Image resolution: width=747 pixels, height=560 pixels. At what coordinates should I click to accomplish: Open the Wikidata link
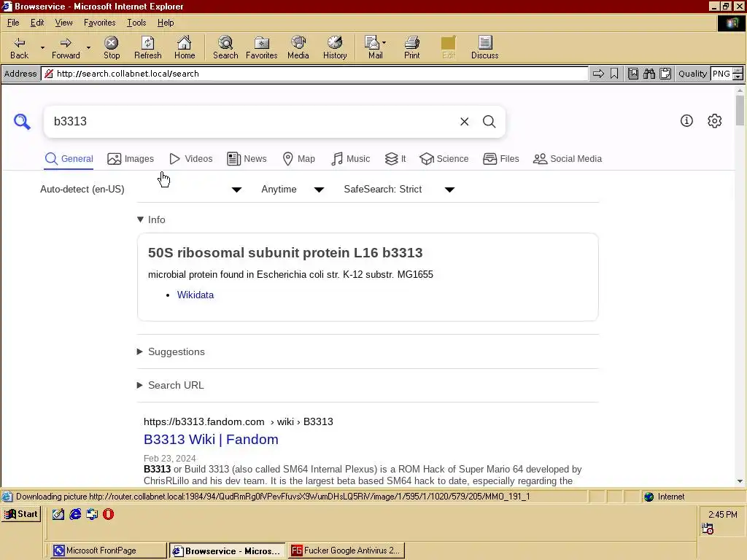196,295
